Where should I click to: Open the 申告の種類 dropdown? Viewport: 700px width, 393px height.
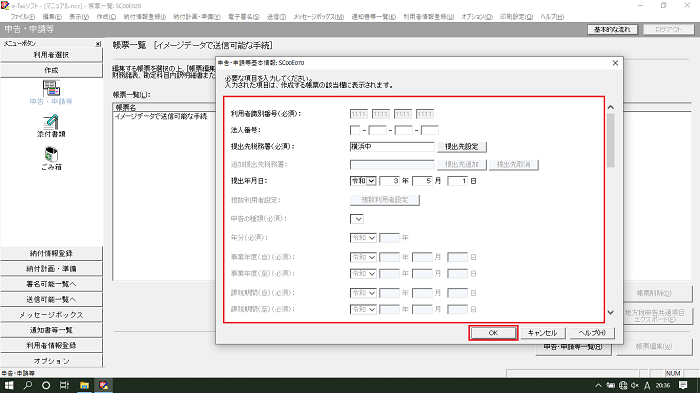[357, 219]
